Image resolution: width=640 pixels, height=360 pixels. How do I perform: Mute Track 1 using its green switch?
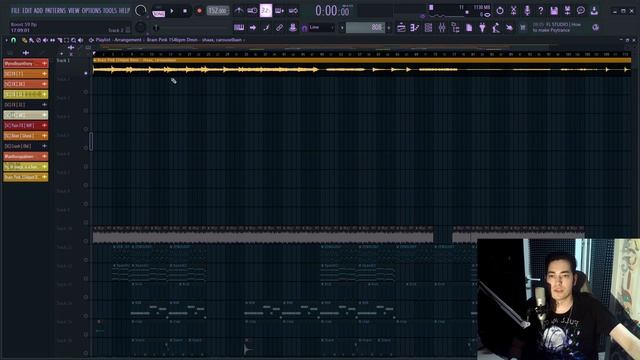pyautogui.click(x=86, y=73)
